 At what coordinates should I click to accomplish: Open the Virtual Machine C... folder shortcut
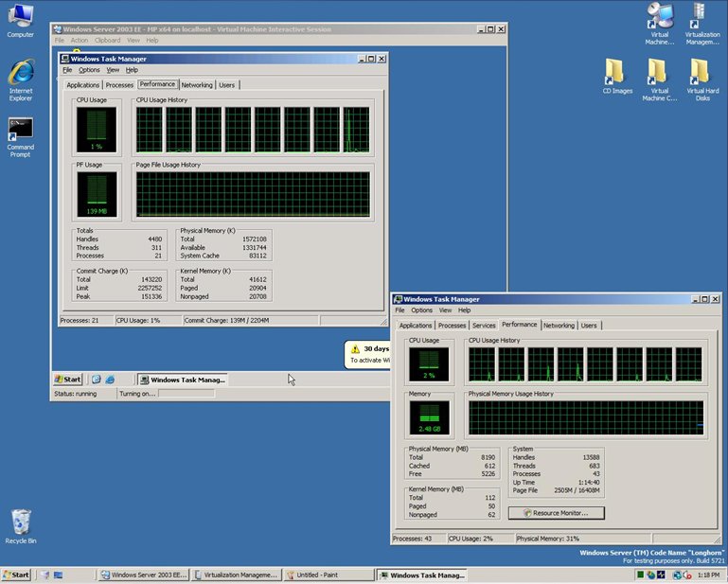pyautogui.click(x=660, y=80)
